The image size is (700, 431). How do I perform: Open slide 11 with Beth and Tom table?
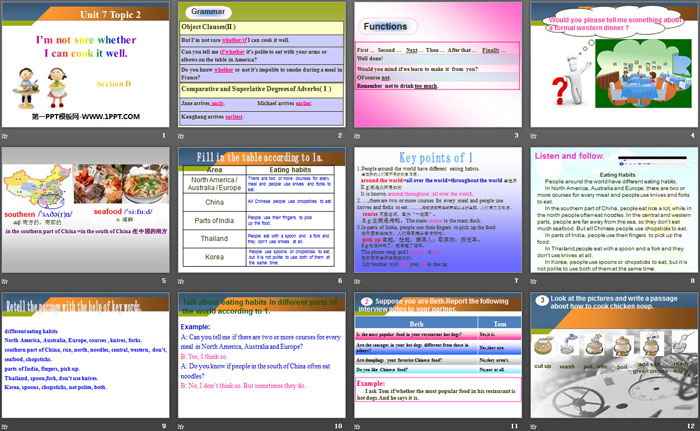point(438,356)
